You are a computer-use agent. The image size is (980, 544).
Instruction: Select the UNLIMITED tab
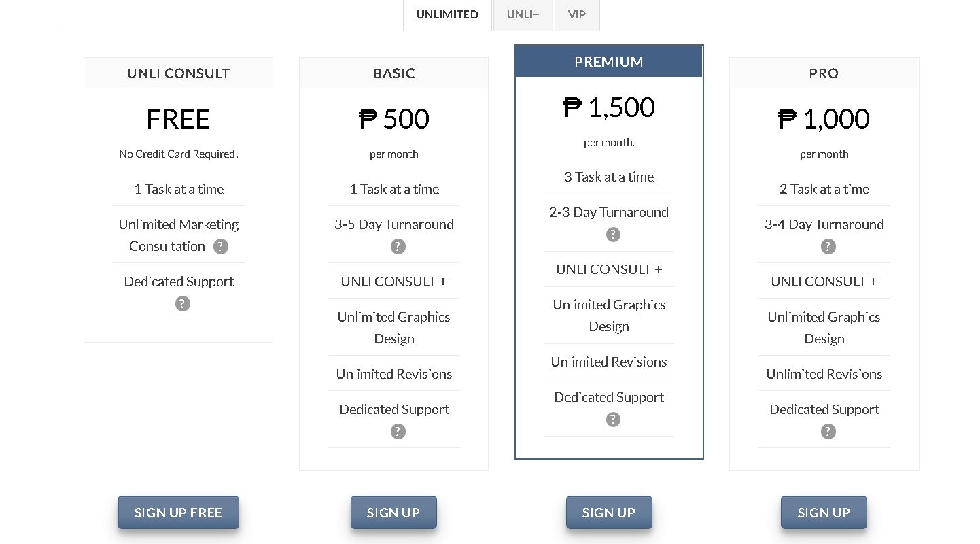coord(447,15)
